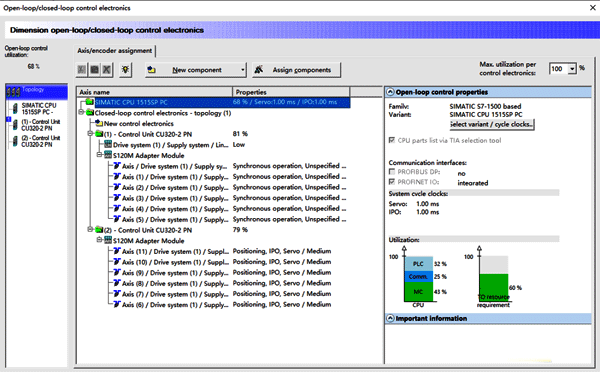600x372 pixels.
Task: Toggle the PROFINET IO checkbox
Action: coord(392,182)
